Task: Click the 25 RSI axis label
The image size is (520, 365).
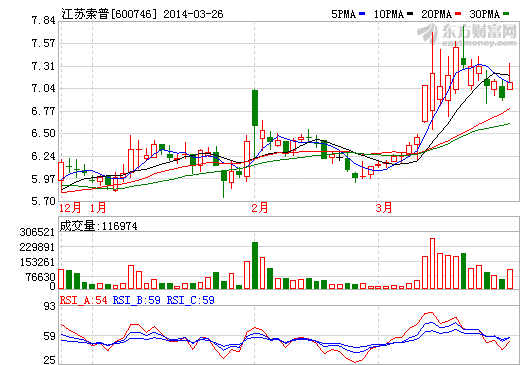Action: (x=50, y=360)
